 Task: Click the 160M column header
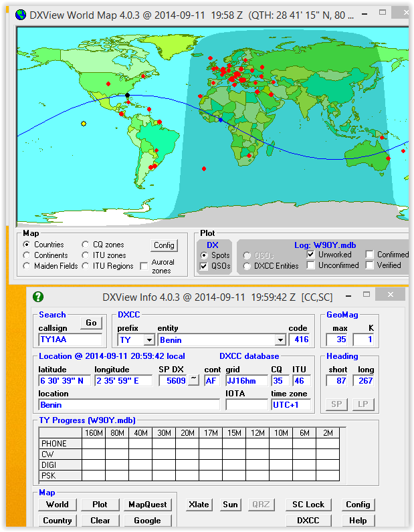[94, 433]
